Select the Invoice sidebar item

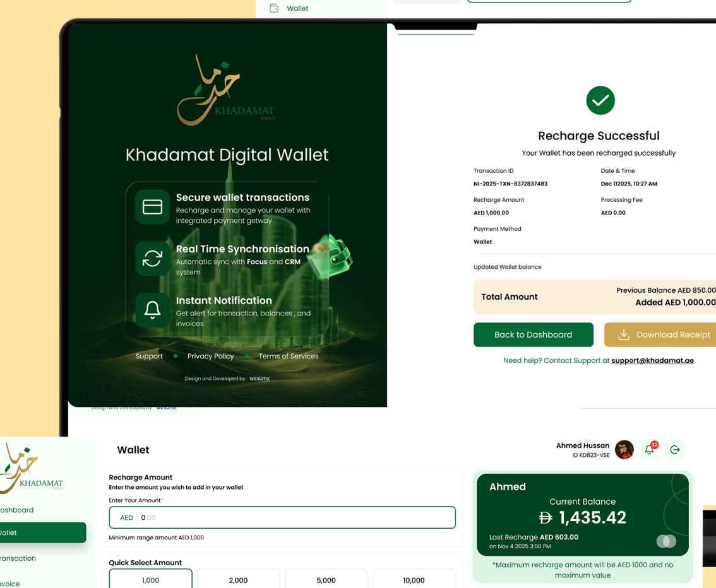click(9, 584)
